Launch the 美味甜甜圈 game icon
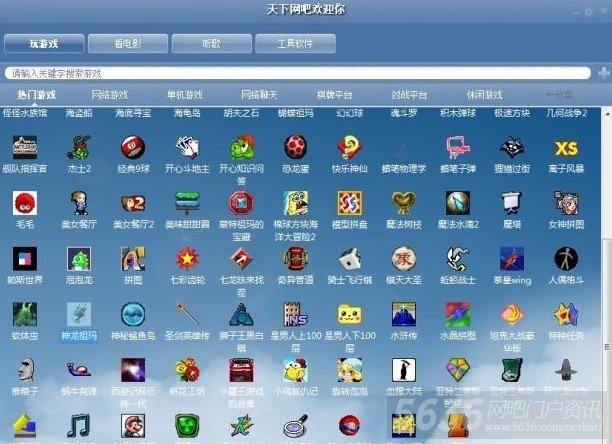 pyautogui.click(x=187, y=203)
